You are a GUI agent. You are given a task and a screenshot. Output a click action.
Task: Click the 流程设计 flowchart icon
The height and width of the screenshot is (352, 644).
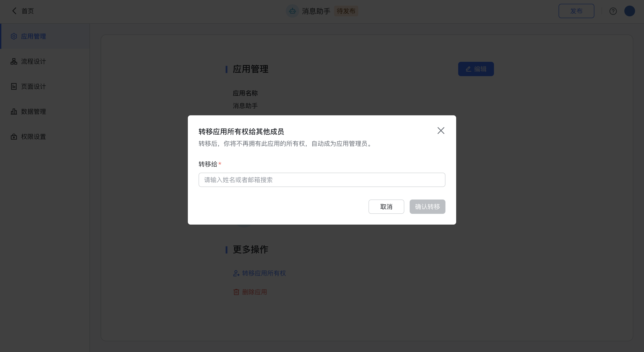click(14, 61)
